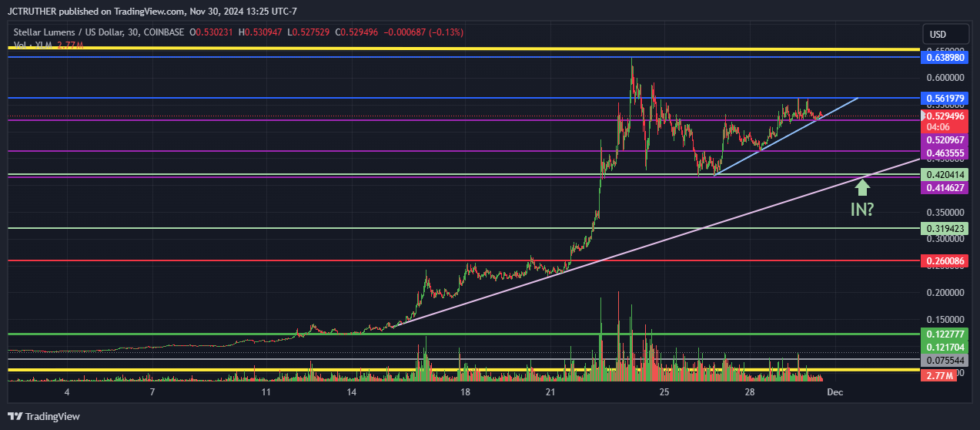Select the purple 0.463555 price label
Screen dimensions: 980x430
click(945, 153)
